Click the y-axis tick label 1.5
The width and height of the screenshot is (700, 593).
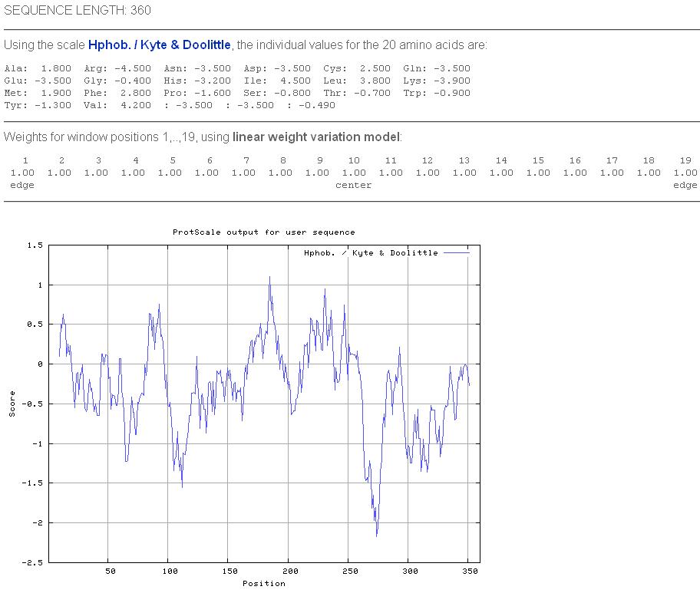point(34,245)
